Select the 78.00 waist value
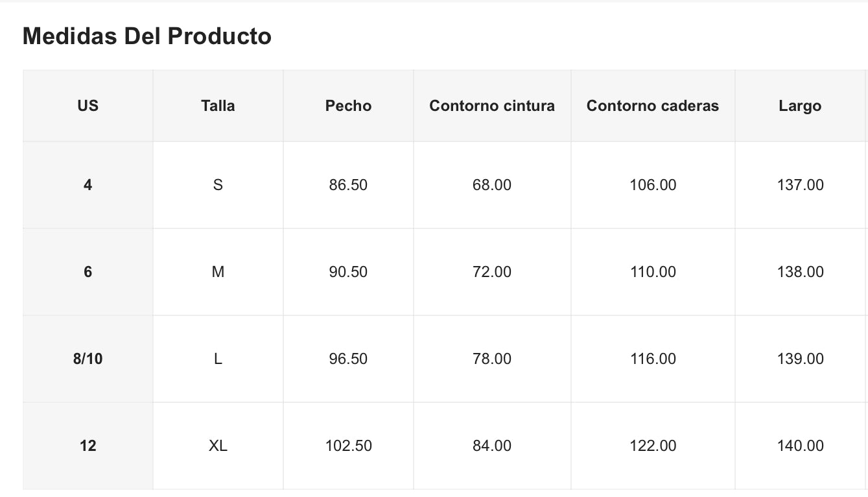The height and width of the screenshot is (497, 868). [x=492, y=359]
